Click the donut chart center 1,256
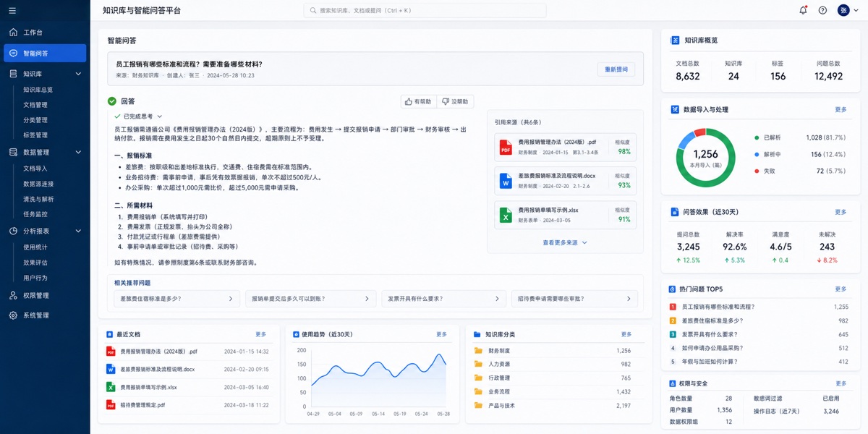Image resolution: width=868 pixels, height=434 pixels. pyautogui.click(x=705, y=154)
